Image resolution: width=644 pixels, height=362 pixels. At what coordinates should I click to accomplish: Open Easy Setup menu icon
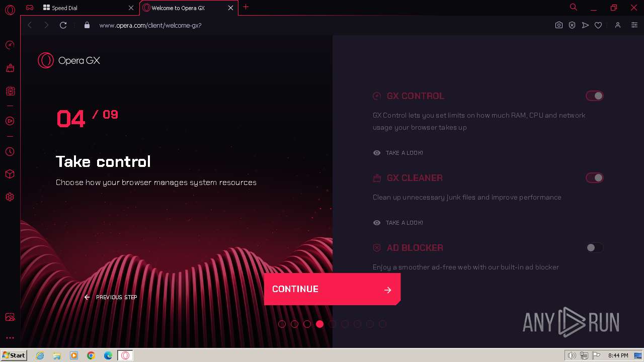634,25
